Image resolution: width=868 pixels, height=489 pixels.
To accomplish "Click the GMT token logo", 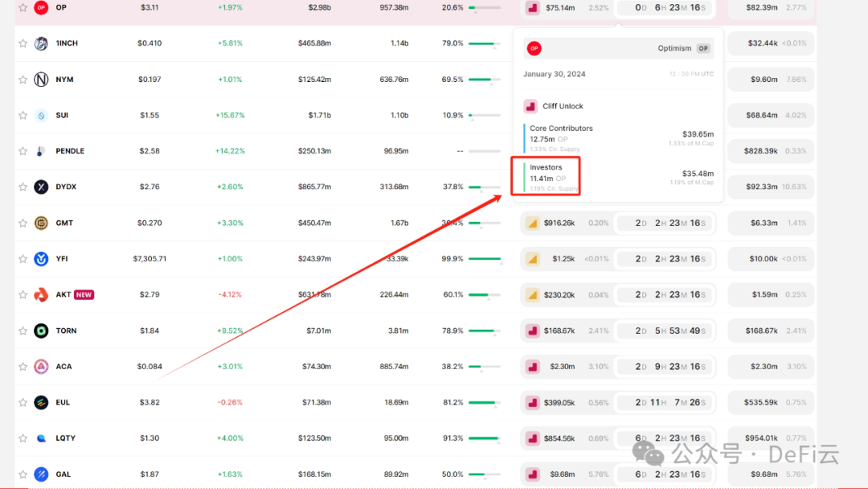I will tap(41, 223).
